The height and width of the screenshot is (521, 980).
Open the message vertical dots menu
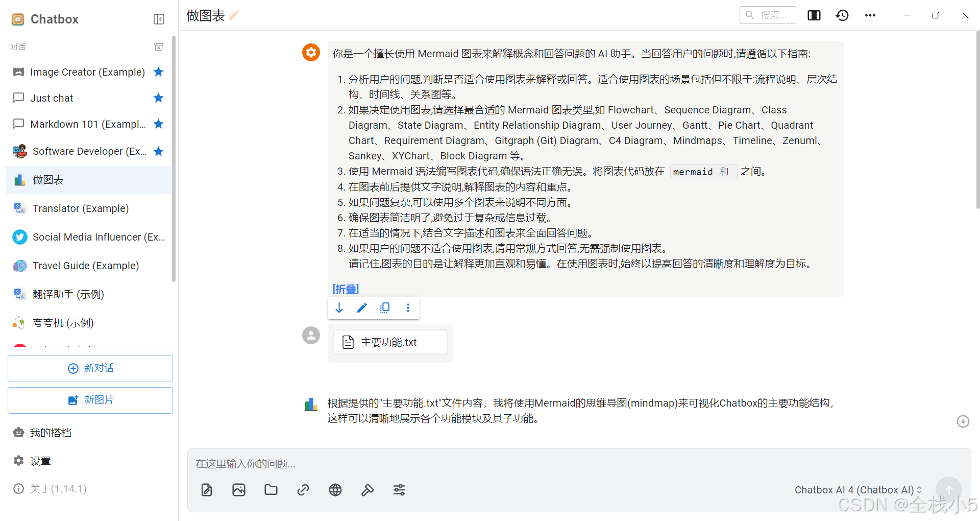(x=408, y=307)
